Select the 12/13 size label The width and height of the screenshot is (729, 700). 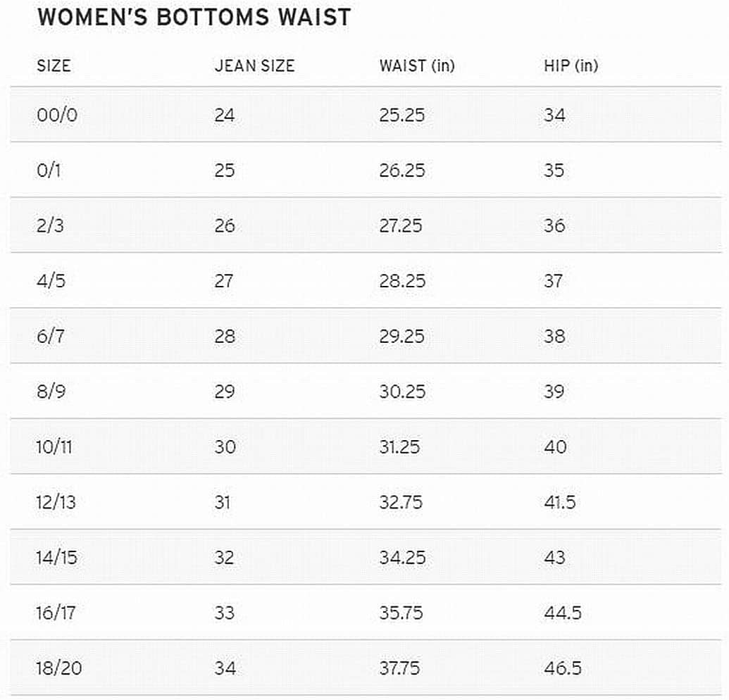tap(56, 502)
